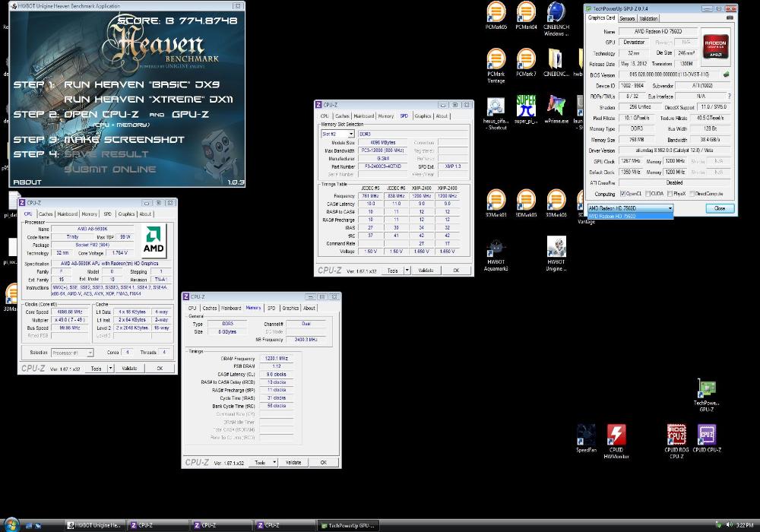Click the Radeon Graphics logo in GPU-Z
The height and width of the screenshot is (532, 760).
715,46
